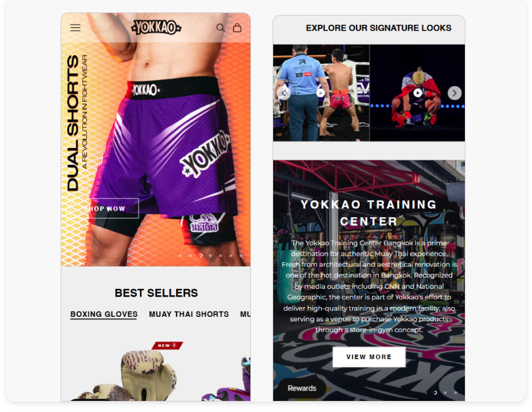The image size is (532, 412).
Task: Open the camo boxing gloves product
Action: point(130,372)
